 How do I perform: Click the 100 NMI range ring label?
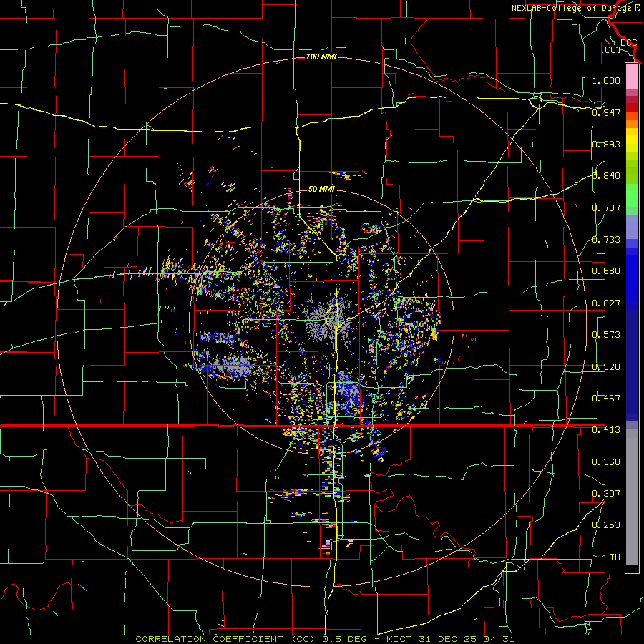point(321,57)
